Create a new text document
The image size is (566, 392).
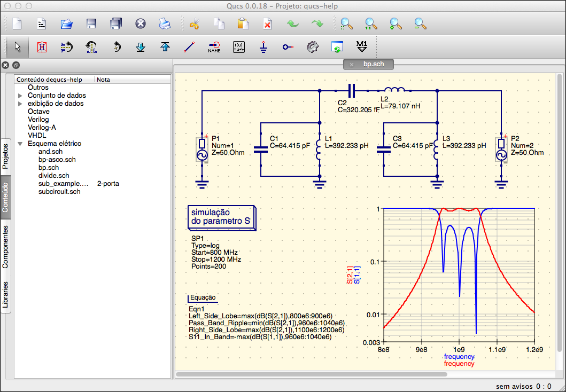pyautogui.click(x=42, y=24)
